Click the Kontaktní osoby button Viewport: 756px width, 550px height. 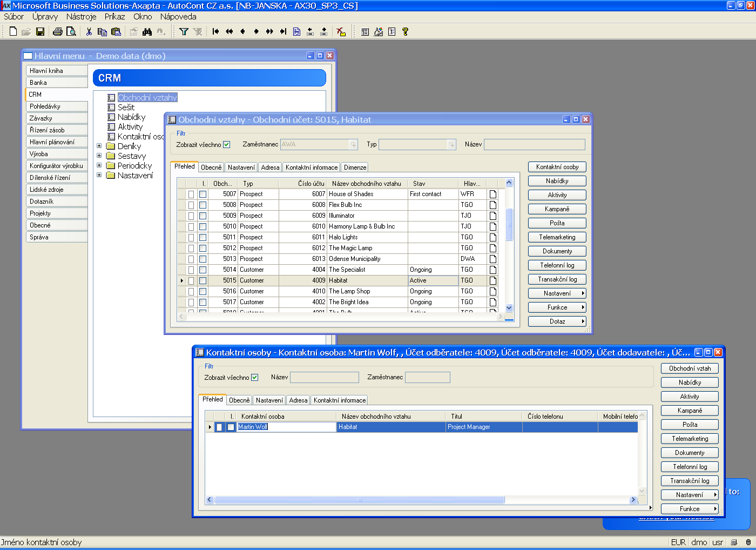[x=557, y=167]
